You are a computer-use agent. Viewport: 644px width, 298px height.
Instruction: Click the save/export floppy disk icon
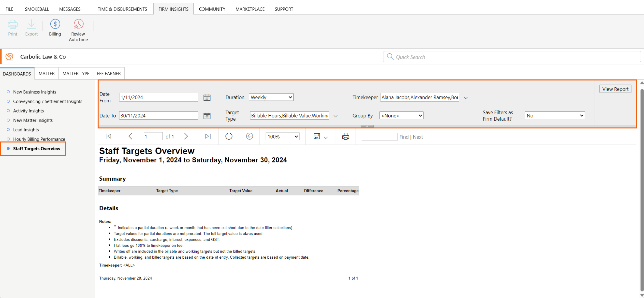coord(317,136)
